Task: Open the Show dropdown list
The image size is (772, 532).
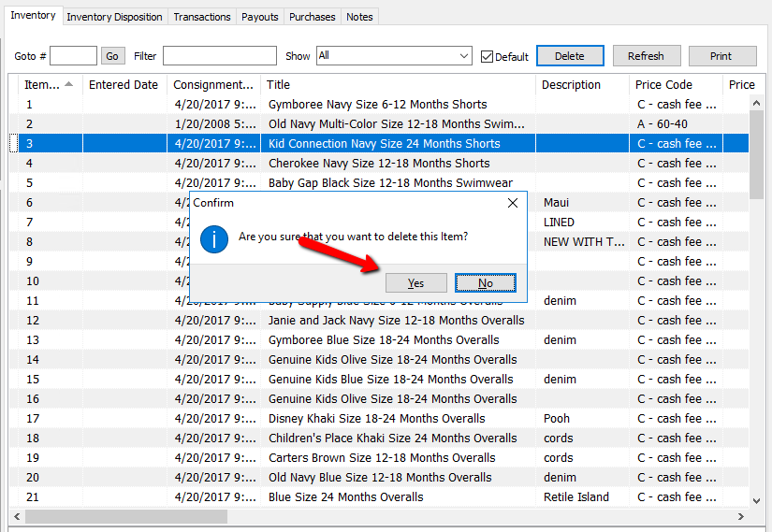Action: pyautogui.click(x=464, y=56)
